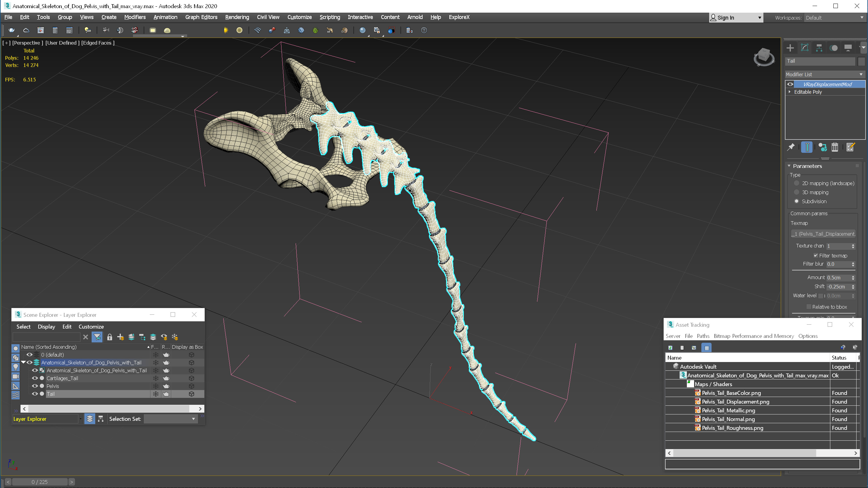Open the Create tab plus icon
This screenshot has width=868, height=488.
point(790,48)
